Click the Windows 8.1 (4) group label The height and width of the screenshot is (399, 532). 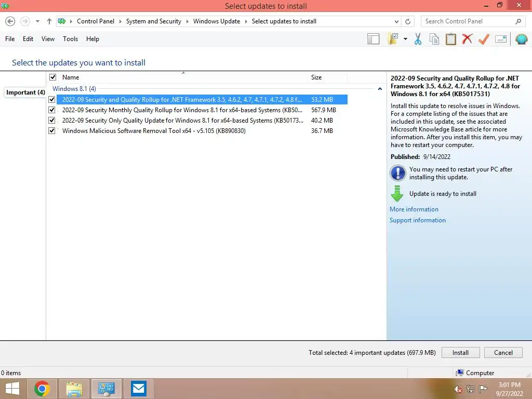coord(74,89)
